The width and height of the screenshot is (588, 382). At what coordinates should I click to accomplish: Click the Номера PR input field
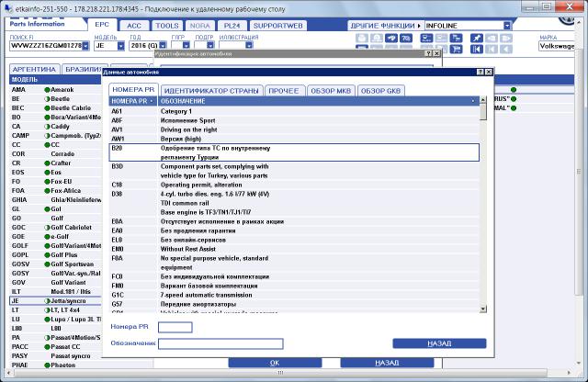point(175,327)
